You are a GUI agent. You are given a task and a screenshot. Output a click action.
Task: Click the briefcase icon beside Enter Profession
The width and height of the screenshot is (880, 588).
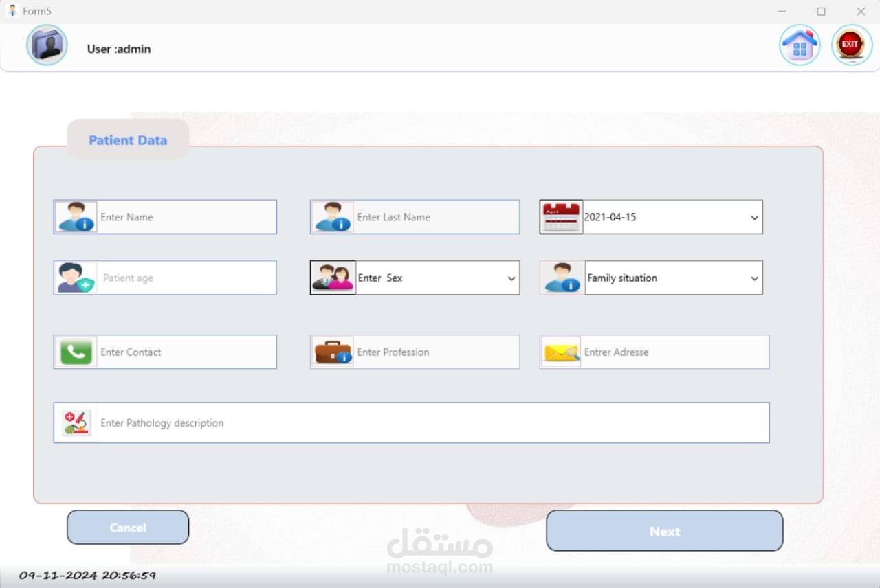[332, 352]
